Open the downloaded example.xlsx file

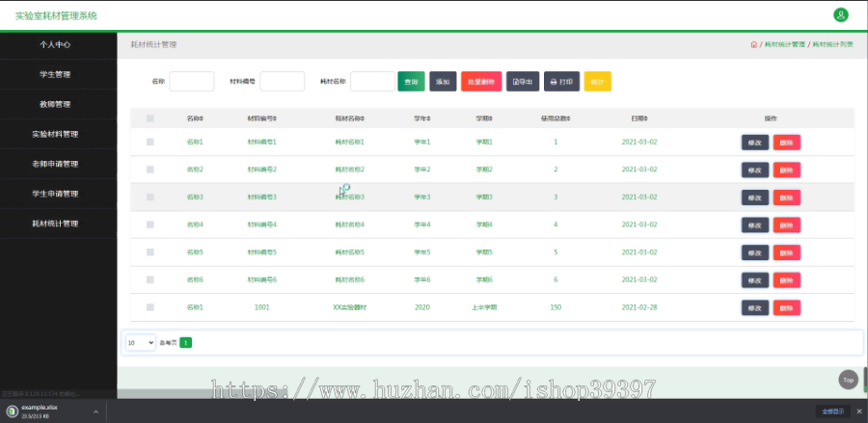40,411
